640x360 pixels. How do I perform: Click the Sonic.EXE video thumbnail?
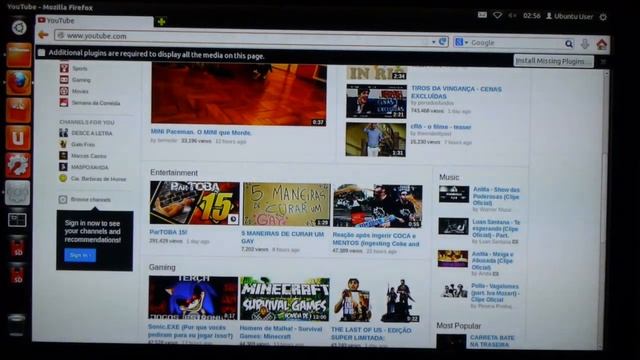[x=193, y=298]
